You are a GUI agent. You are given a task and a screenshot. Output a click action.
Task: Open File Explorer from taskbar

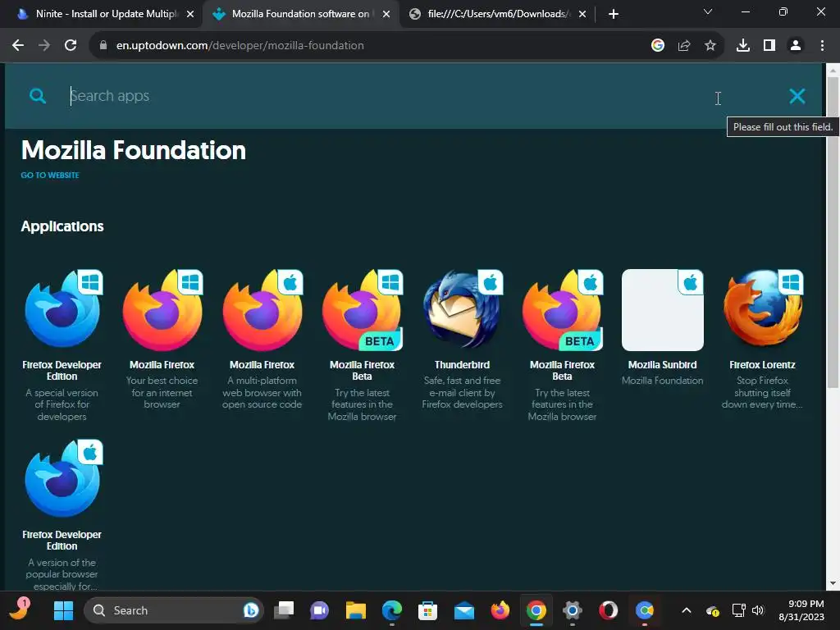[x=356, y=610]
